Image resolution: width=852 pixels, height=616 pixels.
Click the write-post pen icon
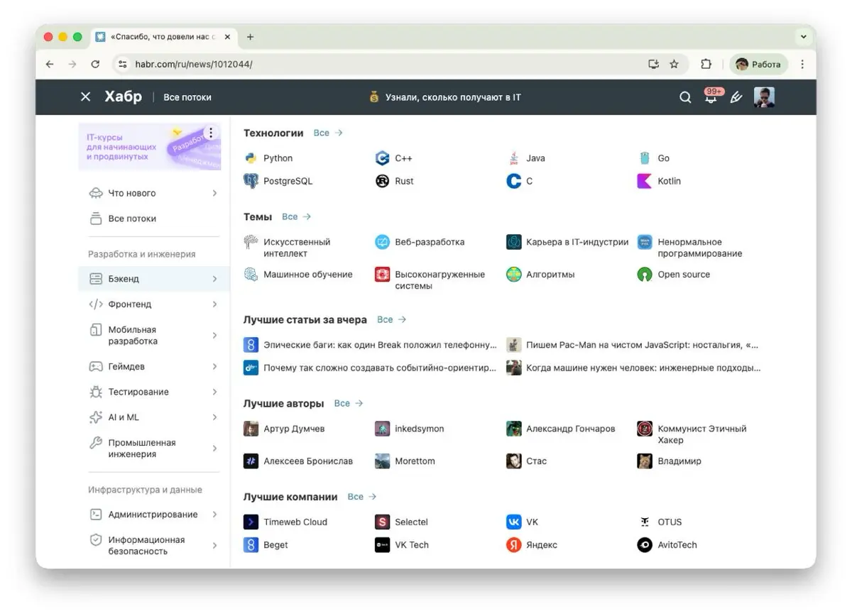point(736,97)
